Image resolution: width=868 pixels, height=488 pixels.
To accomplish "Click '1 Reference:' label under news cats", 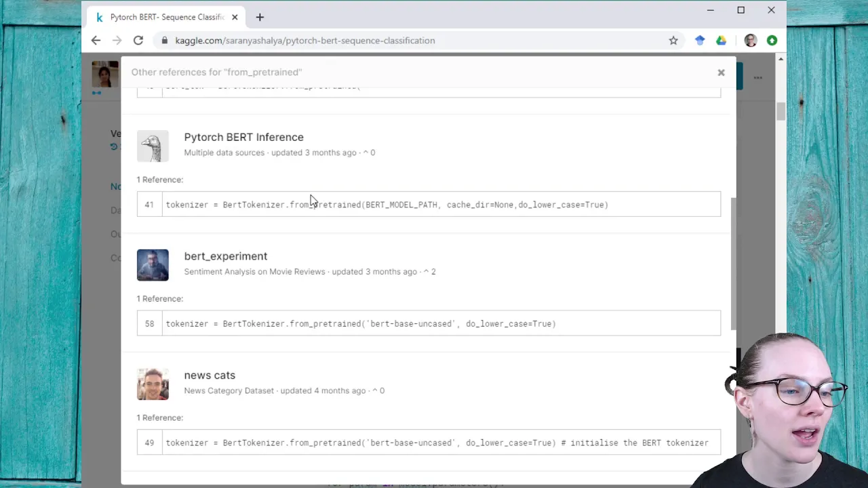I will (x=159, y=418).
